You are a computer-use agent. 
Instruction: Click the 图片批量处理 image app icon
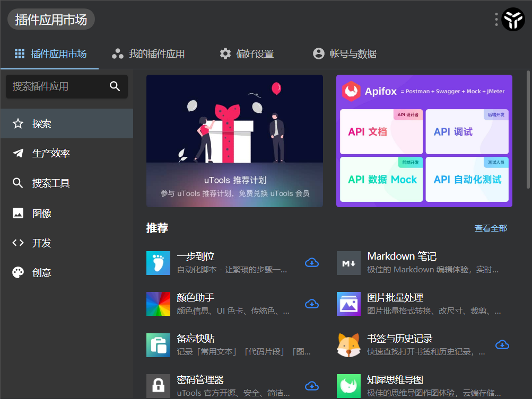click(x=348, y=304)
